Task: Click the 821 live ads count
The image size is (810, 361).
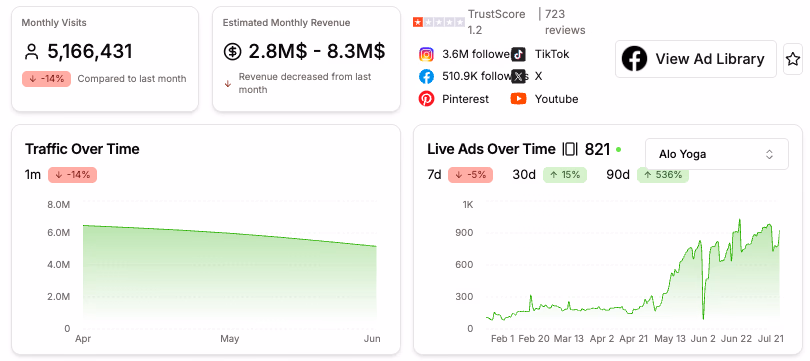Action: [597, 149]
